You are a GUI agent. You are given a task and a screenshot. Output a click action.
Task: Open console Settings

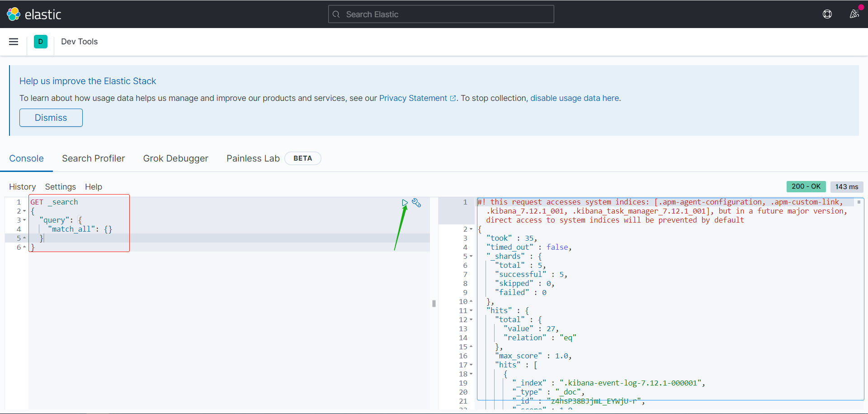pos(61,187)
